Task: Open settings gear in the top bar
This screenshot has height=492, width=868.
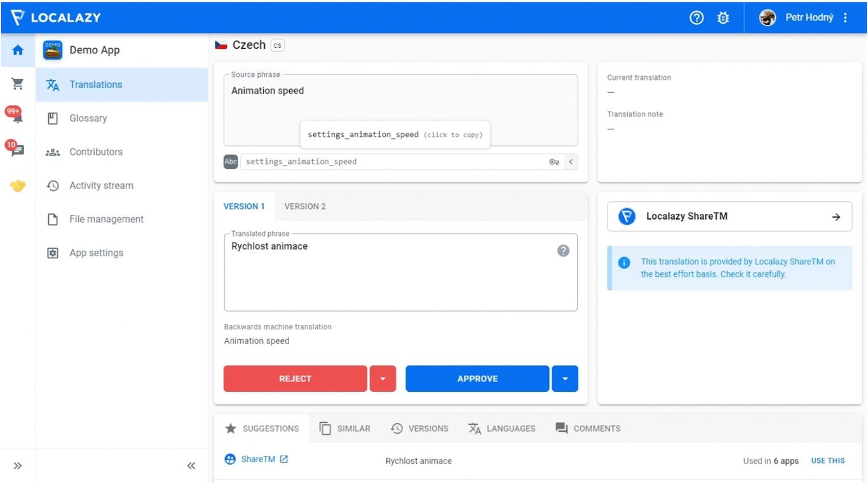Action: [x=723, y=18]
